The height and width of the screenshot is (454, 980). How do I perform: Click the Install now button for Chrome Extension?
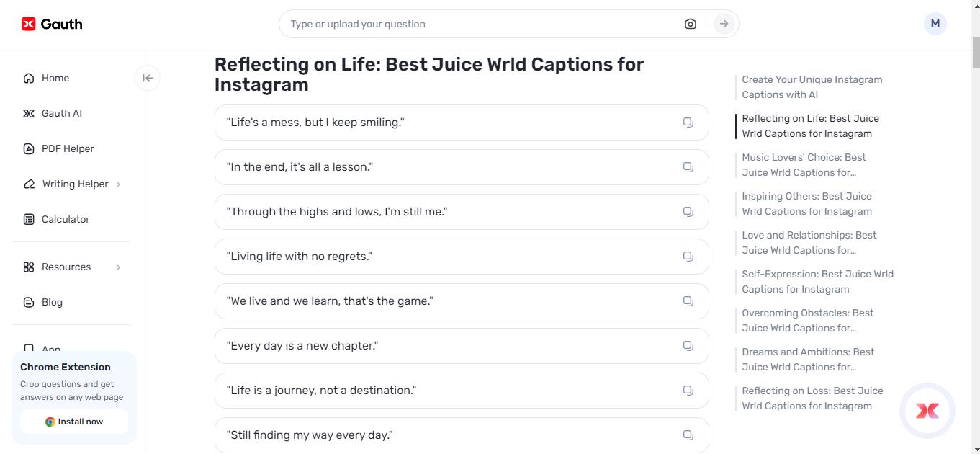click(x=73, y=422)
